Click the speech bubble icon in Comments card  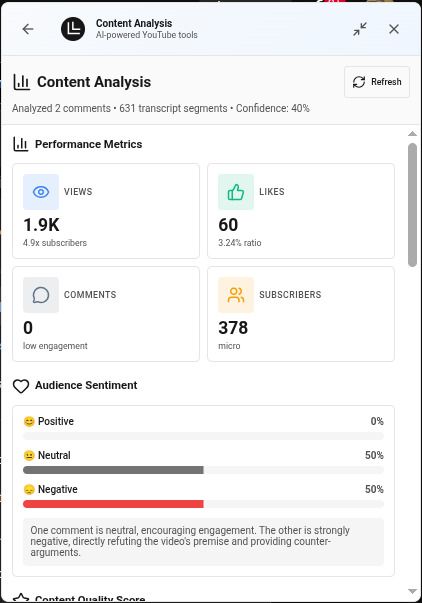(41, 295)
